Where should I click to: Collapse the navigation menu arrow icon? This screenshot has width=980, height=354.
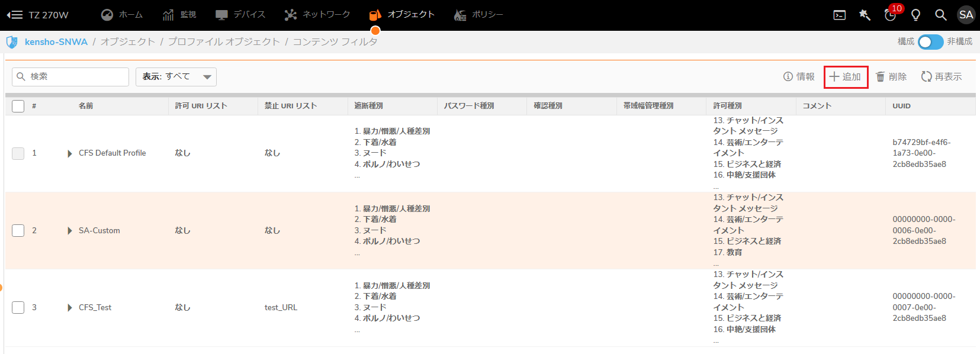(x=14, y=15)
